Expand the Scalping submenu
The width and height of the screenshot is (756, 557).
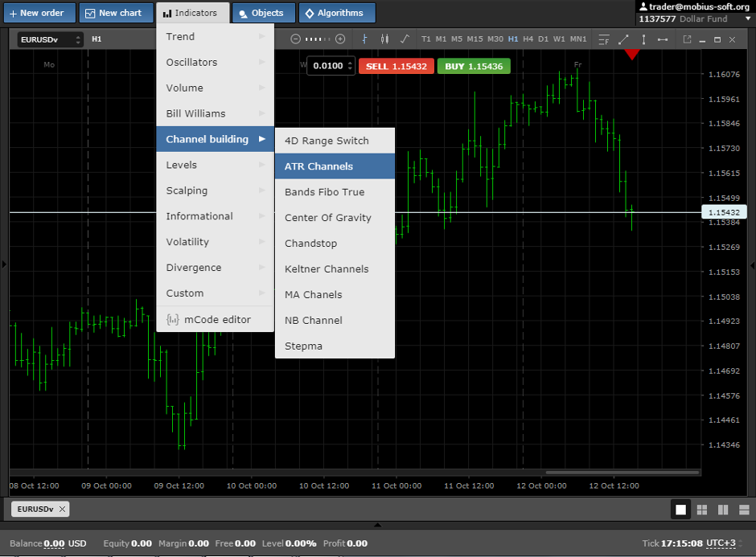pyautogui.click(x=215, y=190)
